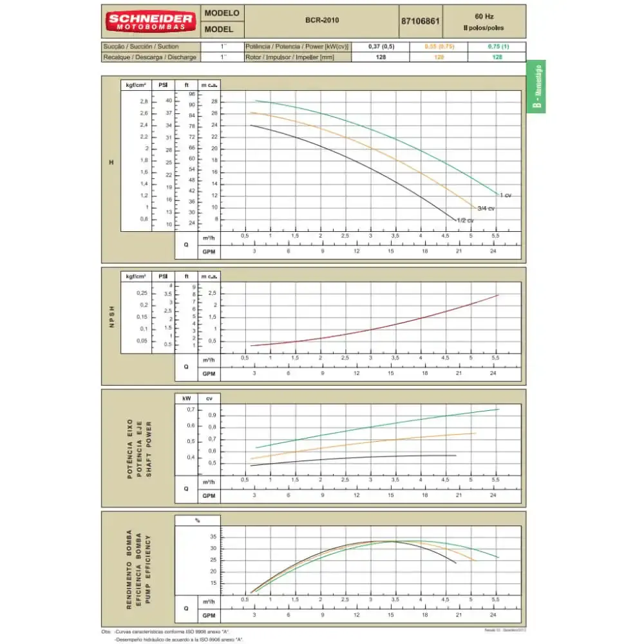This screenshot has height=644, width=644.
Task: Click the 60 Hz II polos header cell
Action: pyautogui.click(x=484, y=22)
